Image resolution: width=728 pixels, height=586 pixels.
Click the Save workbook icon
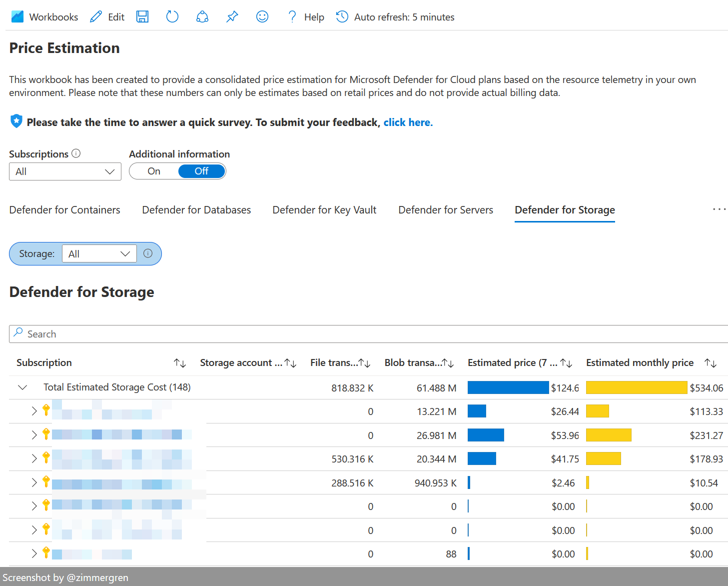point(142,16)
